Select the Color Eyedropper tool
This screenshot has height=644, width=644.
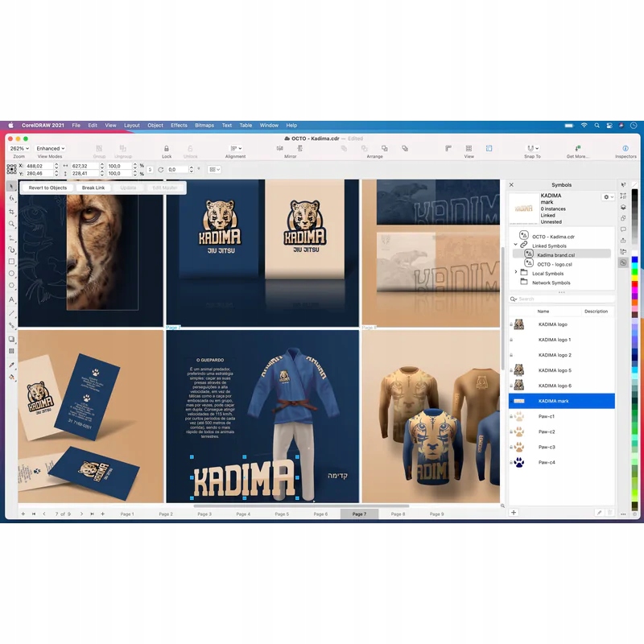coord(11,365)
